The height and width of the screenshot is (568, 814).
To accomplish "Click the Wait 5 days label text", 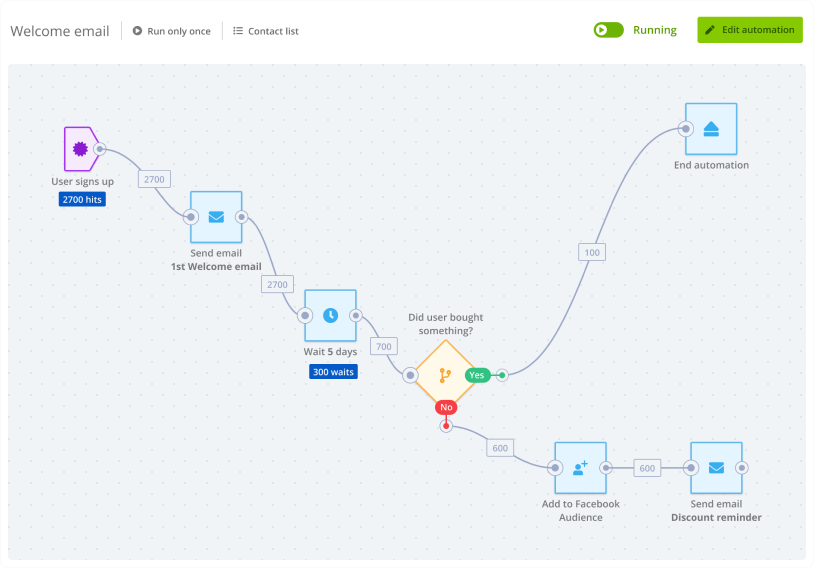I will (x=330, y=351).
